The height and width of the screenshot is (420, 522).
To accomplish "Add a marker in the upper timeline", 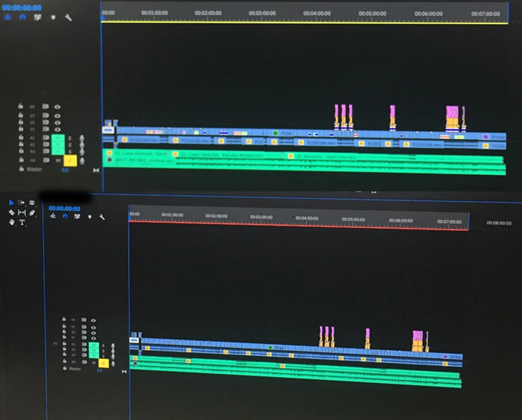I will pyautogui.click(x=53, y=17).
